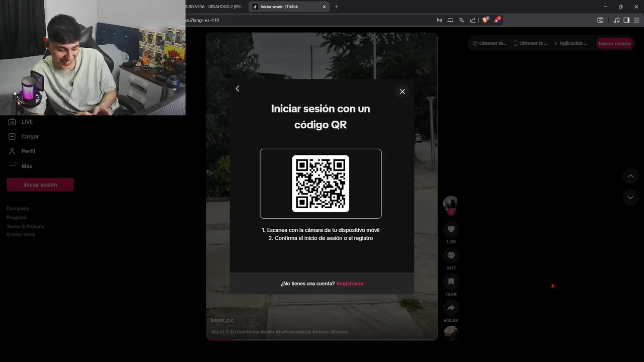Open keysi_c.c profile name

tap(222, 320)
